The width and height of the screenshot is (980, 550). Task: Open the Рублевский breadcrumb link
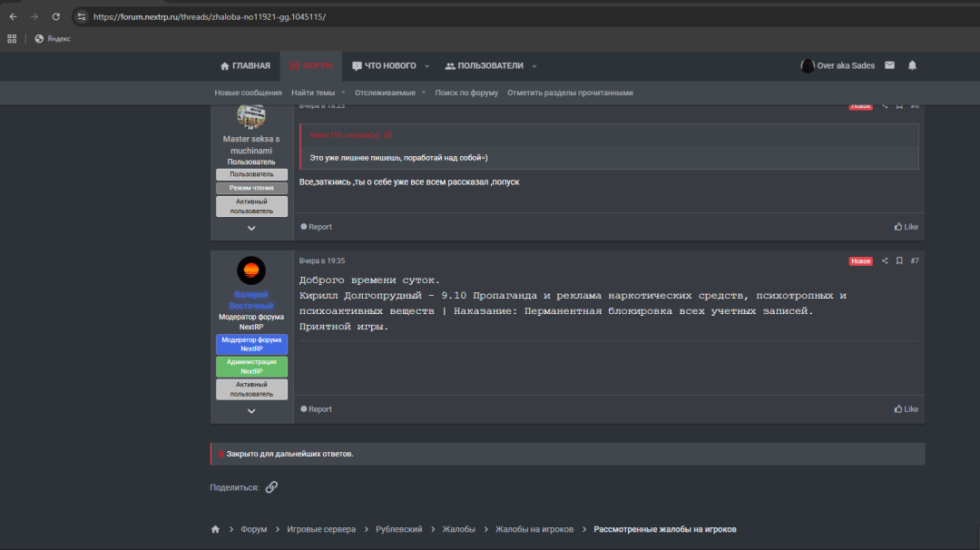pyautogui.click(x=397, y=528)
